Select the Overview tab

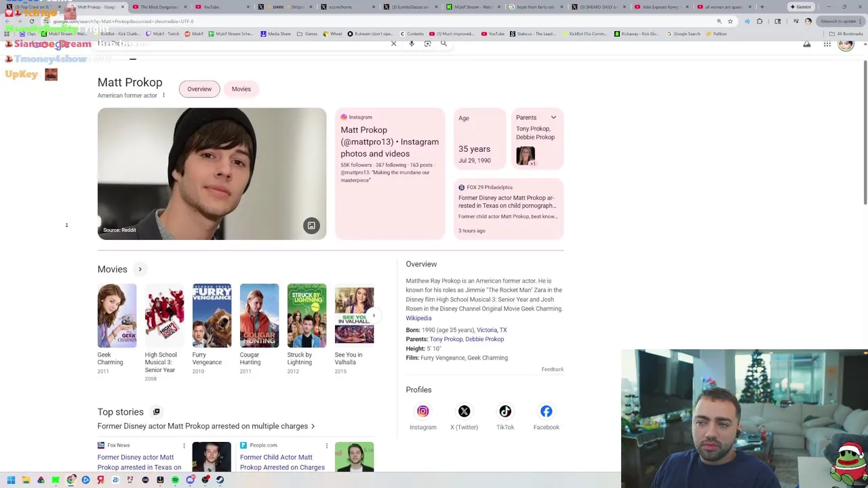199,89
